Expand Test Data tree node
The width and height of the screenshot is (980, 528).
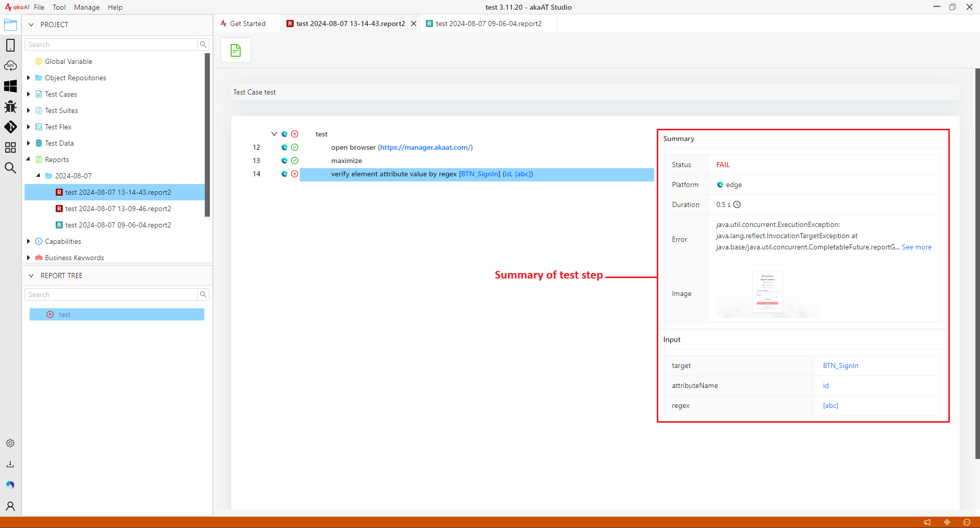tap(29, 143)
